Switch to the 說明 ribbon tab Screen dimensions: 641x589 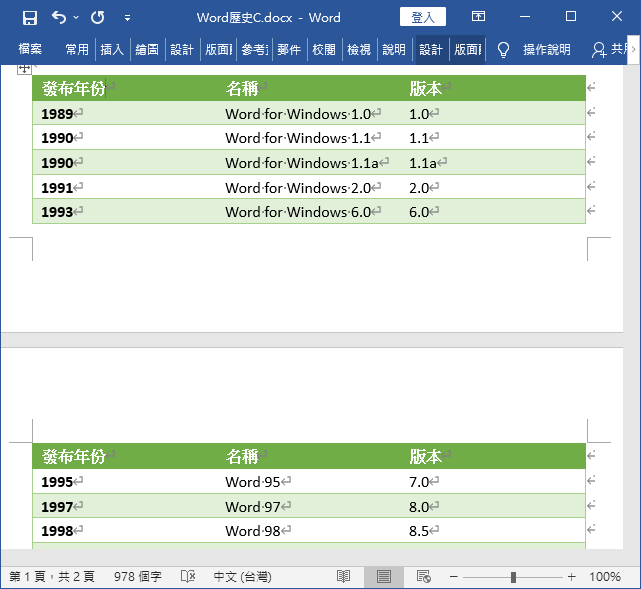[394, 49]
